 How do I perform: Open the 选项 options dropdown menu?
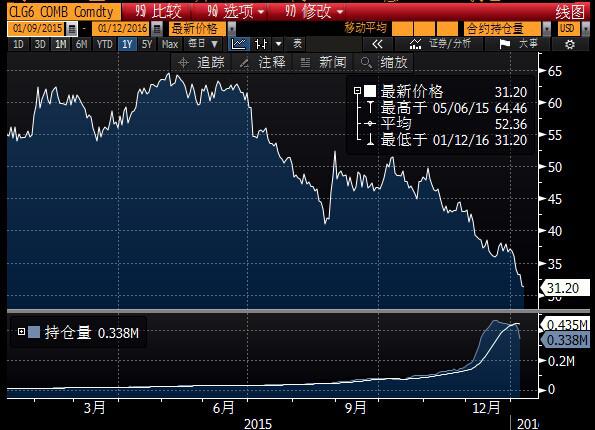pos(235,12)
